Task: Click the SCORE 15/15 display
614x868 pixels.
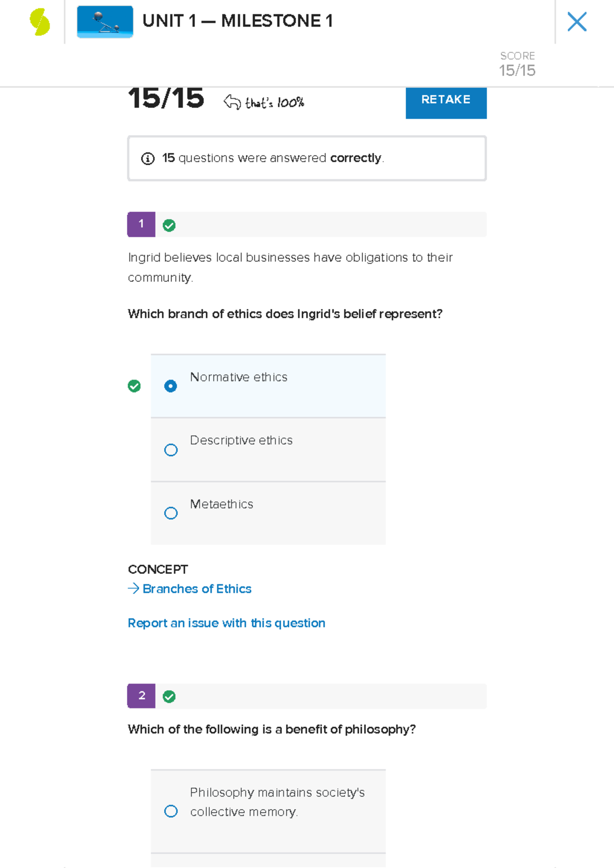Action: pyautogui.click(x=518, y=63)
